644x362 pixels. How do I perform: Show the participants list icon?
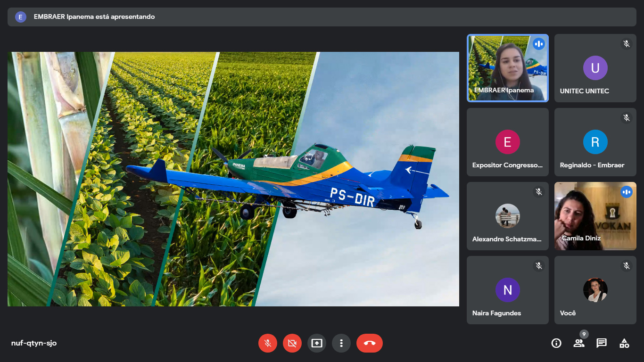point(579,343)
